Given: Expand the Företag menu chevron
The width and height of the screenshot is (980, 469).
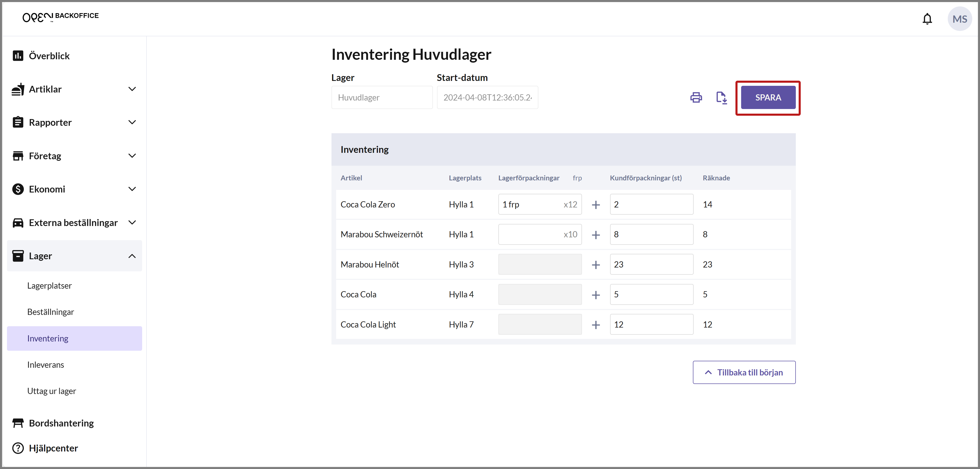Looking at the screenshot, I should click(132, 156).
